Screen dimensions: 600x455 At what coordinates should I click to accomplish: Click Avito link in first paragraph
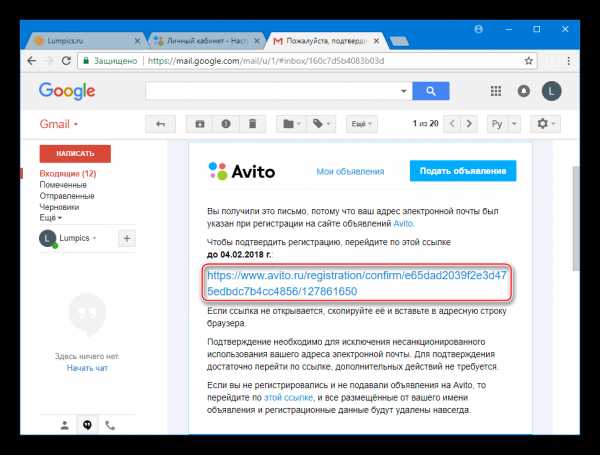point(404,223)
